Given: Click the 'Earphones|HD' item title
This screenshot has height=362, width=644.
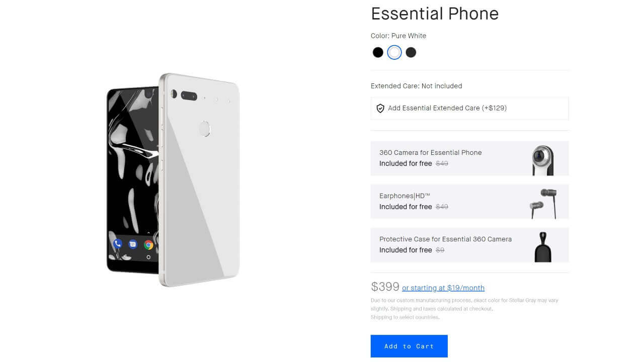Looking at the screenshot, I should 405,196.
